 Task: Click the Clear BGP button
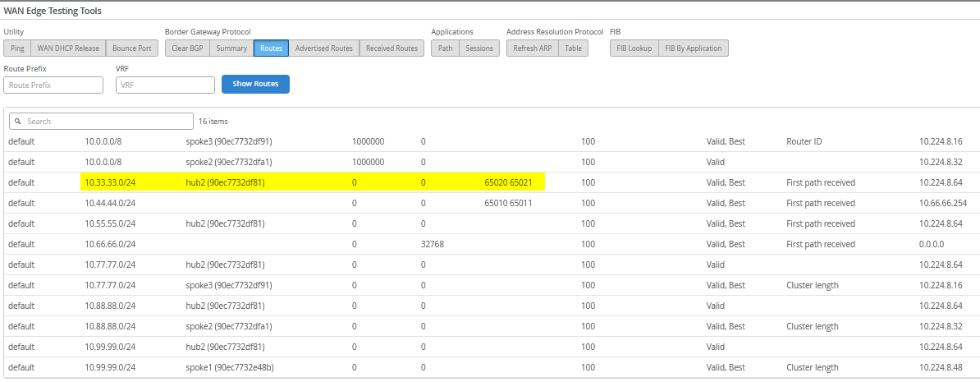pyautogui.click(x=187, y=48)
